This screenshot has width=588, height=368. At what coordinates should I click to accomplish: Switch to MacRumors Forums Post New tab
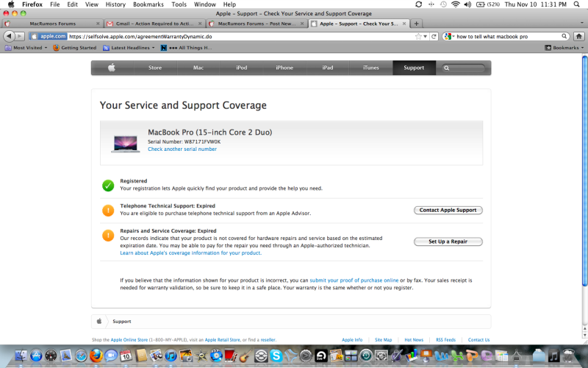pyautogui.click(x=257, y=24)
